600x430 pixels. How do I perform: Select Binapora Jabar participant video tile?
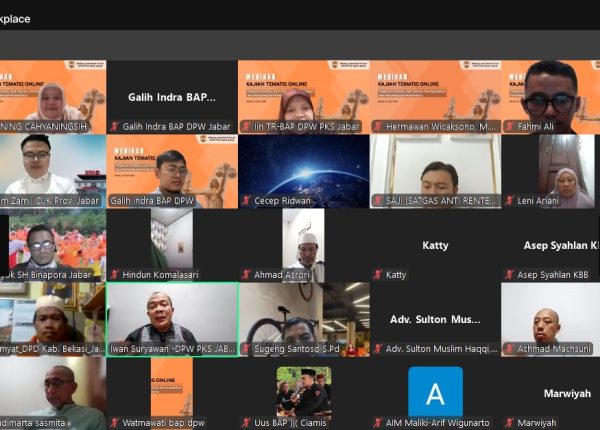tap(53, 245)
